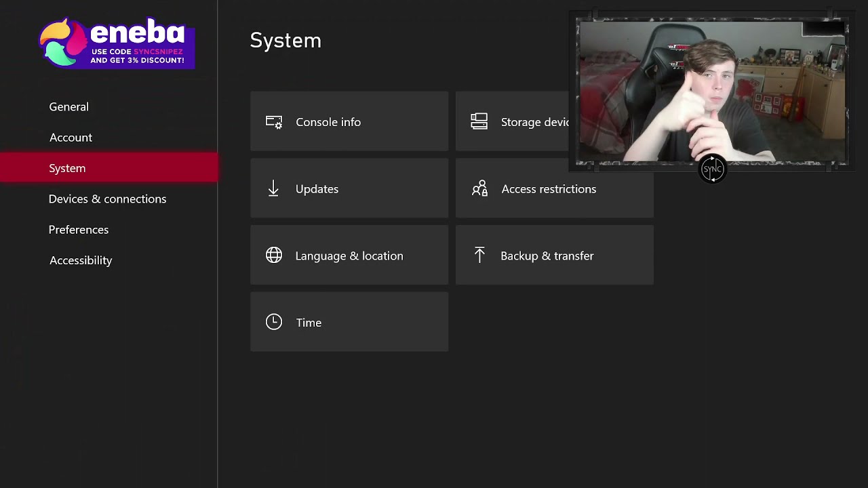
Task: Click the System page heading
Action: [285, 41]
